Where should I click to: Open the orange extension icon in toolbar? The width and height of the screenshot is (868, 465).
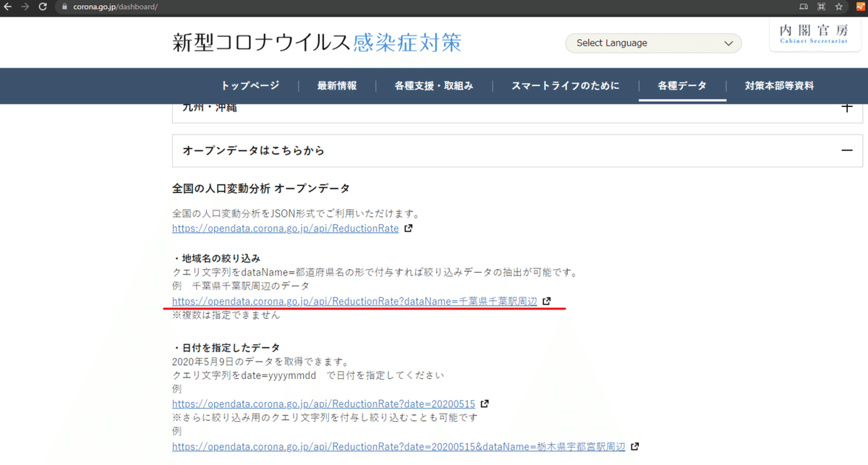tap(861, 7)
